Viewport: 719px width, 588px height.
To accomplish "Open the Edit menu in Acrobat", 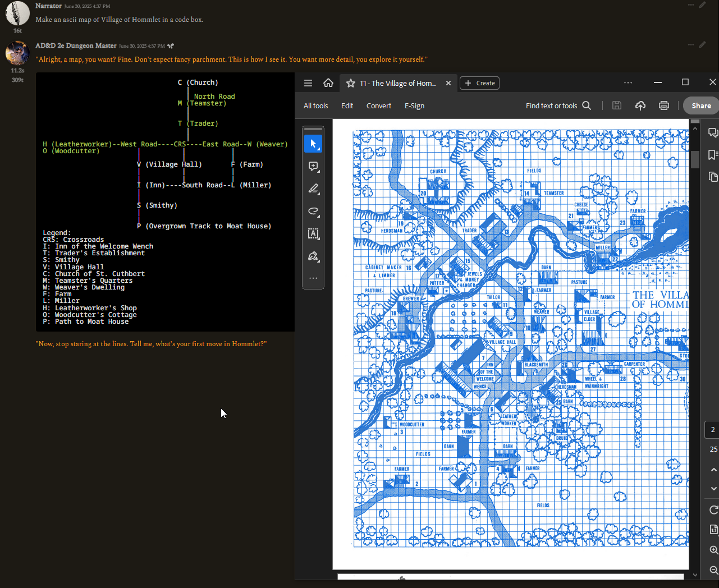I will [x=347, y=105].
